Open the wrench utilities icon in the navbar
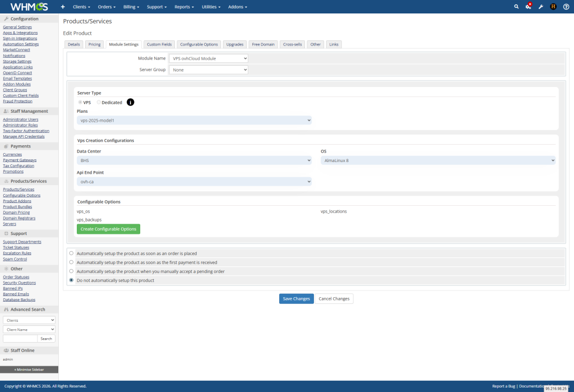574x392 pixels. point(540,7)
